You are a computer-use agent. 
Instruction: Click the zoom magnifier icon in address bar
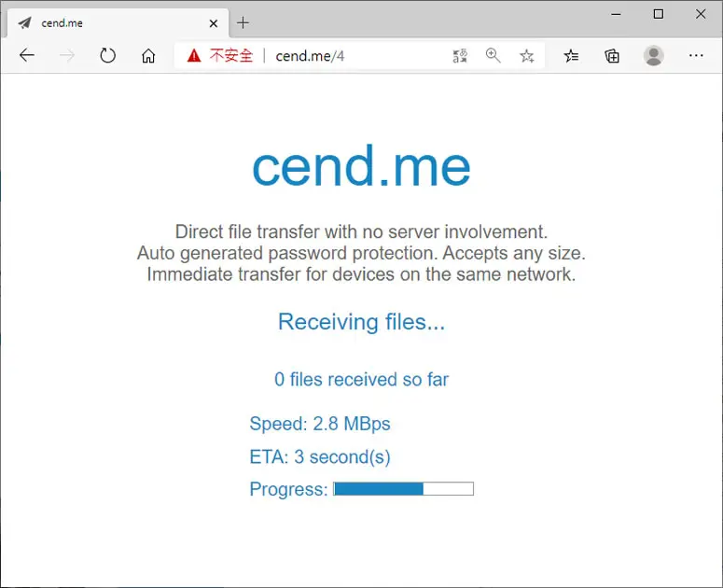point(493,56)
